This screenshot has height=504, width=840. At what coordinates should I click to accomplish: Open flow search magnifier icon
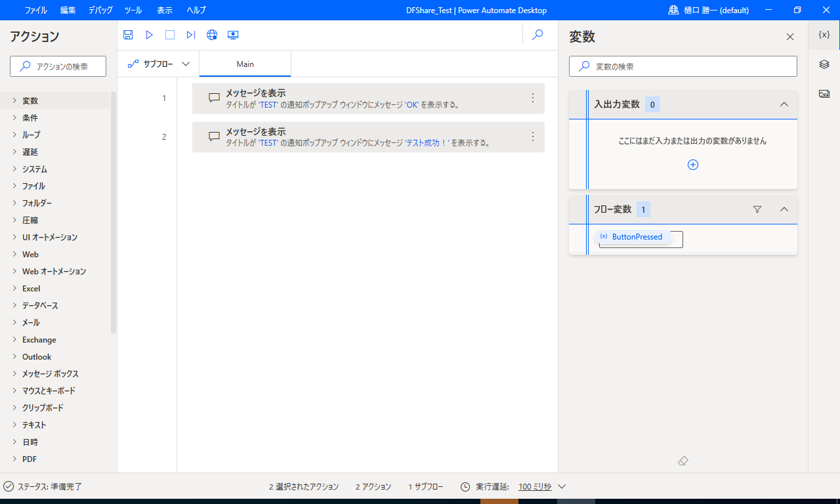(537, 35)
